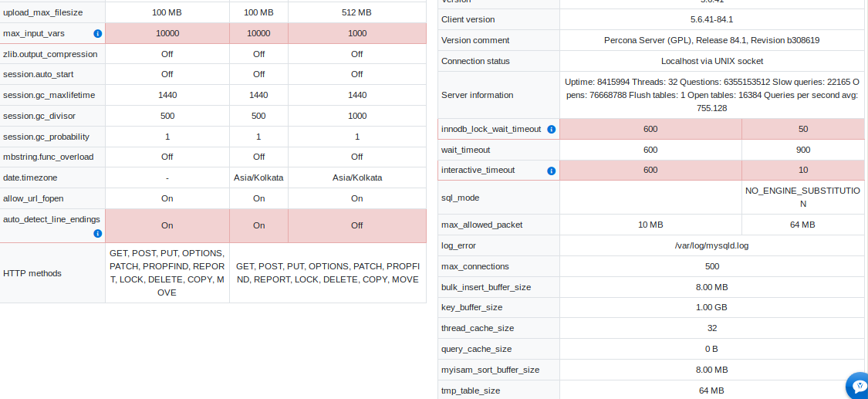Select the zlib.output_compression label
Viewport: 868px width, 399px height.
click(50, 54)
